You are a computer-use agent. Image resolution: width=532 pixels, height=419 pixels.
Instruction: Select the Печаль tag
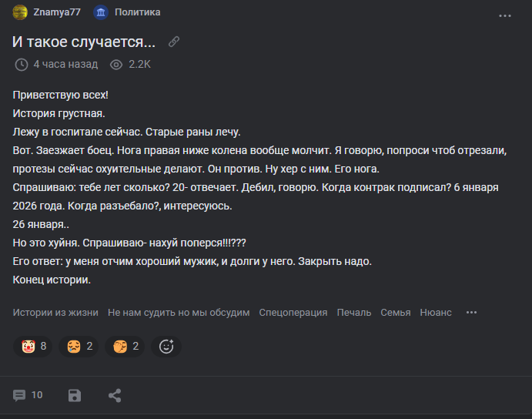pos(354,313)
